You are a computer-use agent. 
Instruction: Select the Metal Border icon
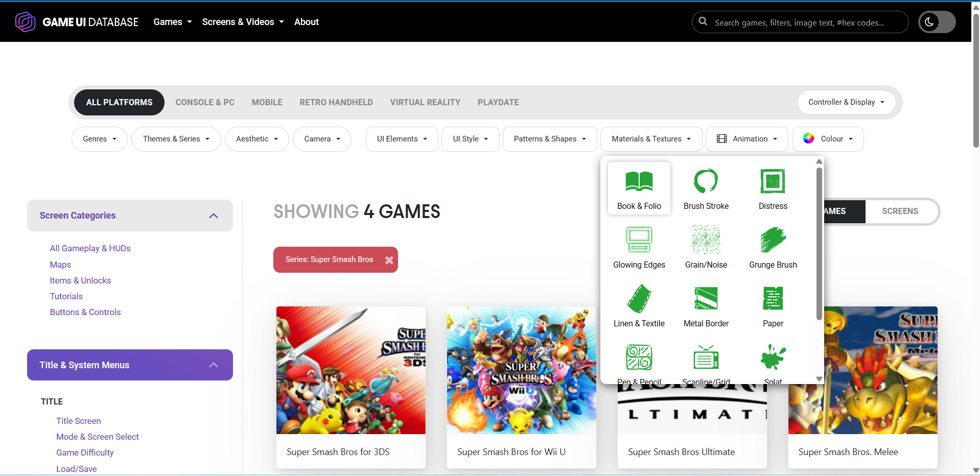tap(706, 299)
